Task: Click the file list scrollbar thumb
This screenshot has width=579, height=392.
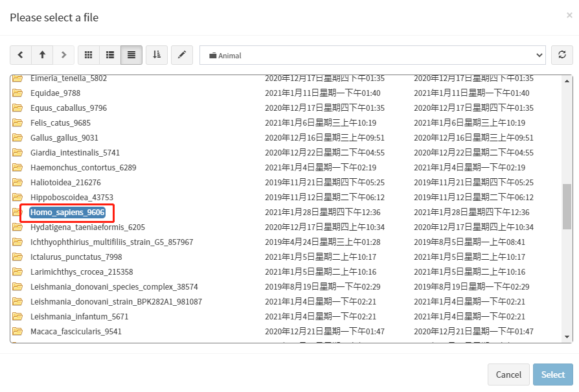Action: [x=567, y=206]
